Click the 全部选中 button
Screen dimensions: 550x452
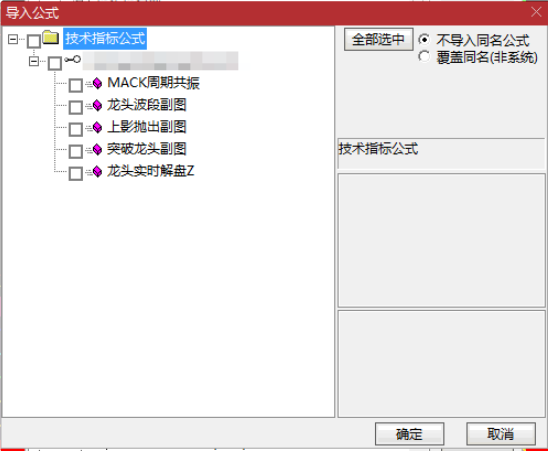coord(378,39)
